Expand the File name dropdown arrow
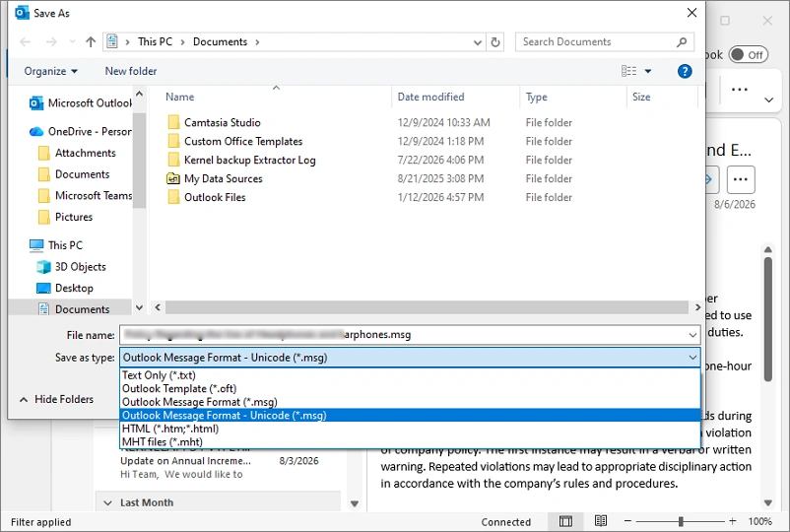Screen dimensions: 790x532 [x=692, y=335]
